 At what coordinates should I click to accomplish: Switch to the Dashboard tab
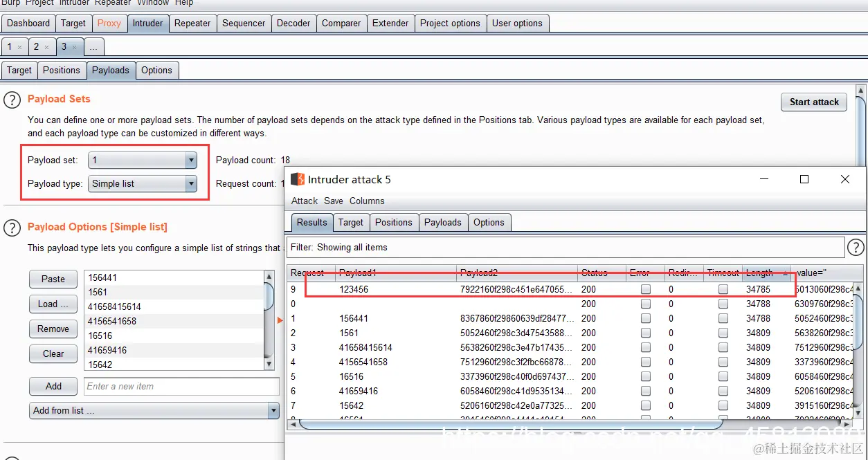28,23
